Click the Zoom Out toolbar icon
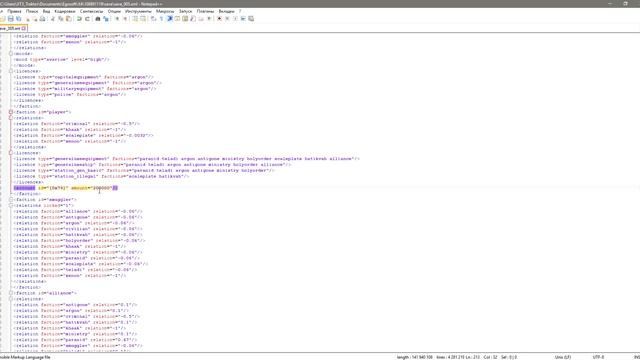640x360 pixels. tap(125, 19)
